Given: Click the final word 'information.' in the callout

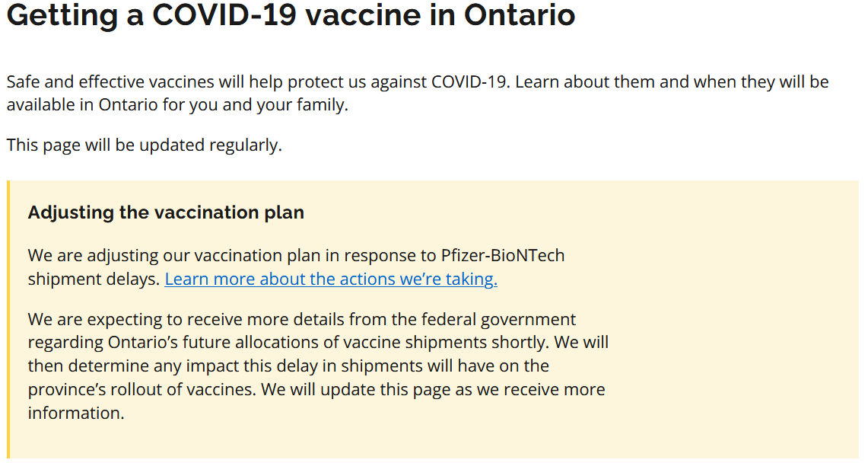Looking at the screenshot, I should click(x=76, y=413).
